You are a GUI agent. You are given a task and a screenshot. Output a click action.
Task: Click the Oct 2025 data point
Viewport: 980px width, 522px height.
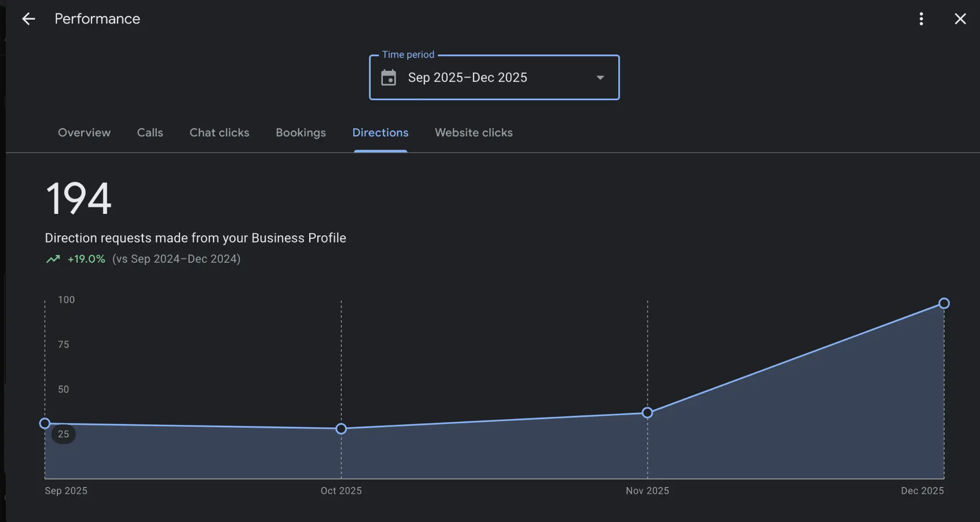point(341,429)
